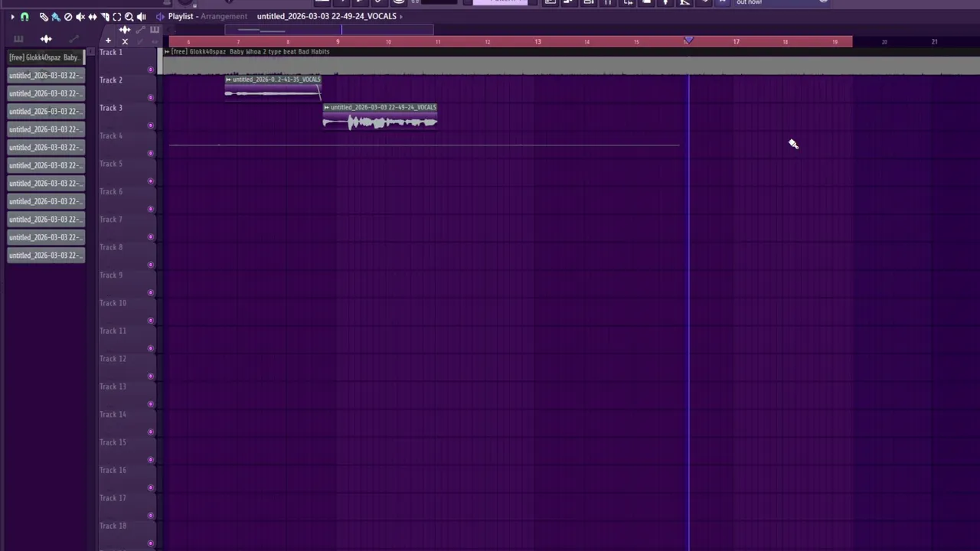Click the piano keys icon above track headers

(x=155, y=30)
